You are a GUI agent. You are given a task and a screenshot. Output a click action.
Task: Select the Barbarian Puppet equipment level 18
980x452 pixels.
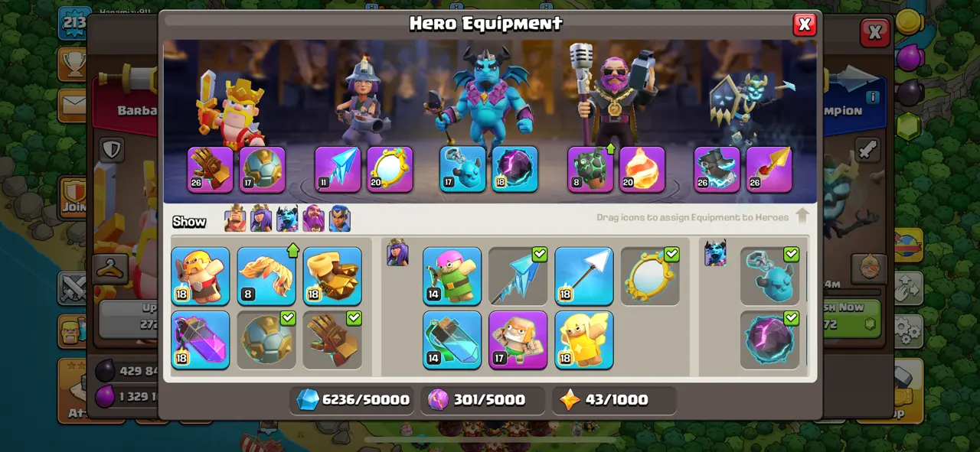(x=201, y=276)
